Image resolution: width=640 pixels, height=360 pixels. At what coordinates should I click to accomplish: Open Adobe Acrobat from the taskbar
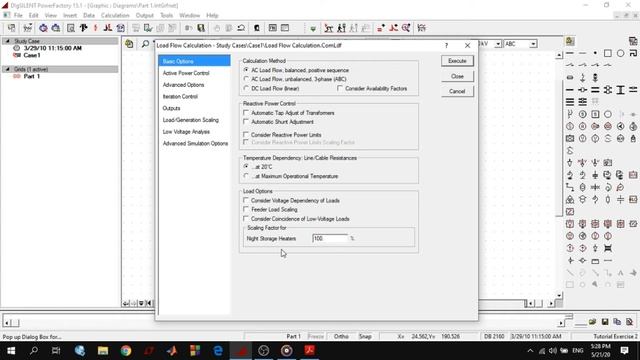click(309, 351)
